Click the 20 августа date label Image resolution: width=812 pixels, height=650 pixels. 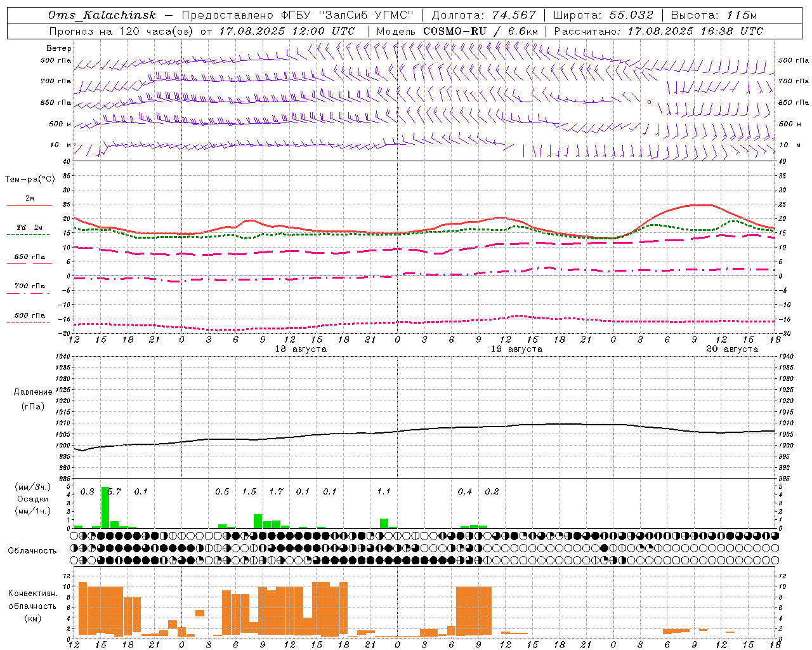pos(732,349)
